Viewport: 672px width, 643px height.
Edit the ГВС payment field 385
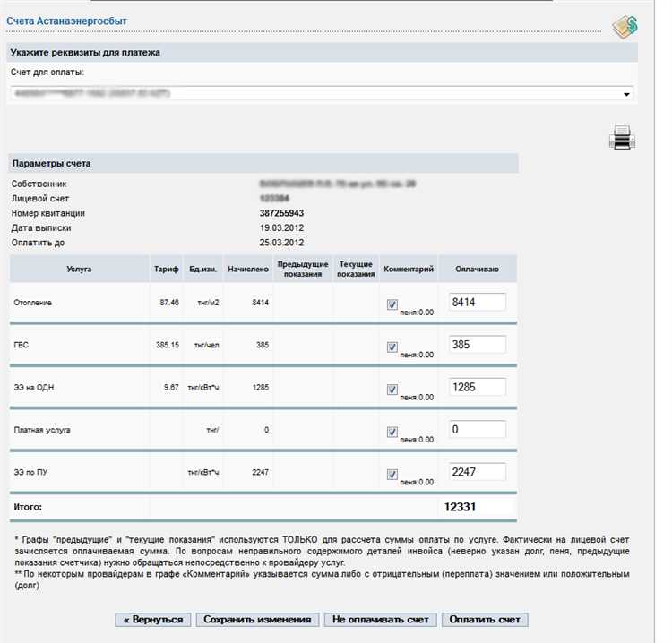tap(477, 345)
